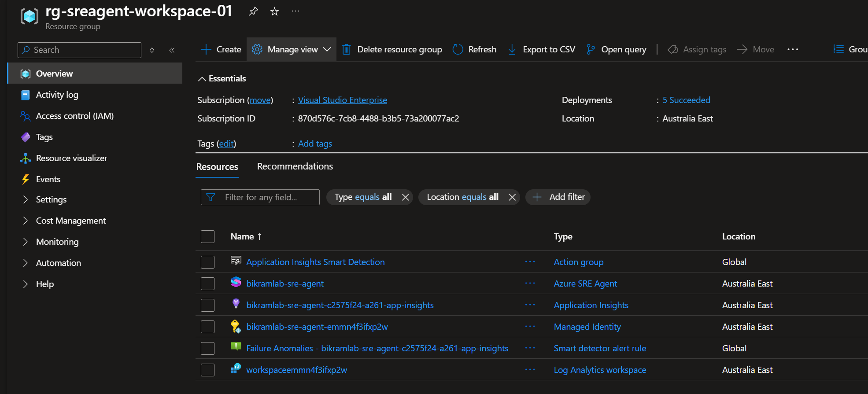Open the ellipsis menu beside the title

(295, 11)
